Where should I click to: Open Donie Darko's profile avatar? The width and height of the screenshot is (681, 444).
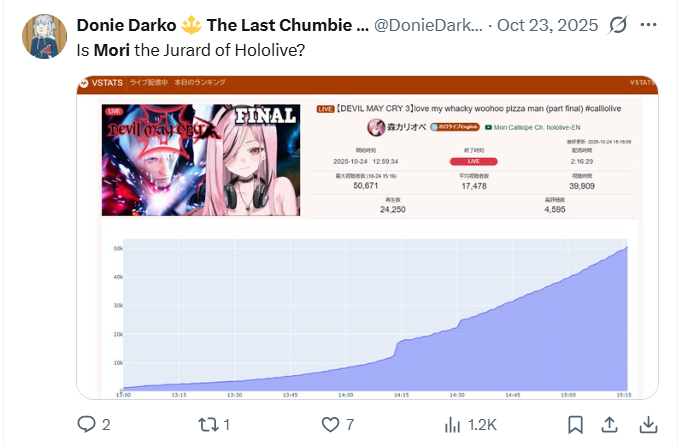coord(44,36)
